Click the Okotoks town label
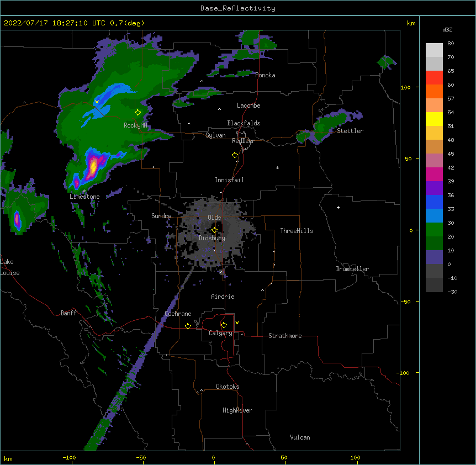Screen dimensions: 476x465 pyautogui.click(x=228, y=387)
